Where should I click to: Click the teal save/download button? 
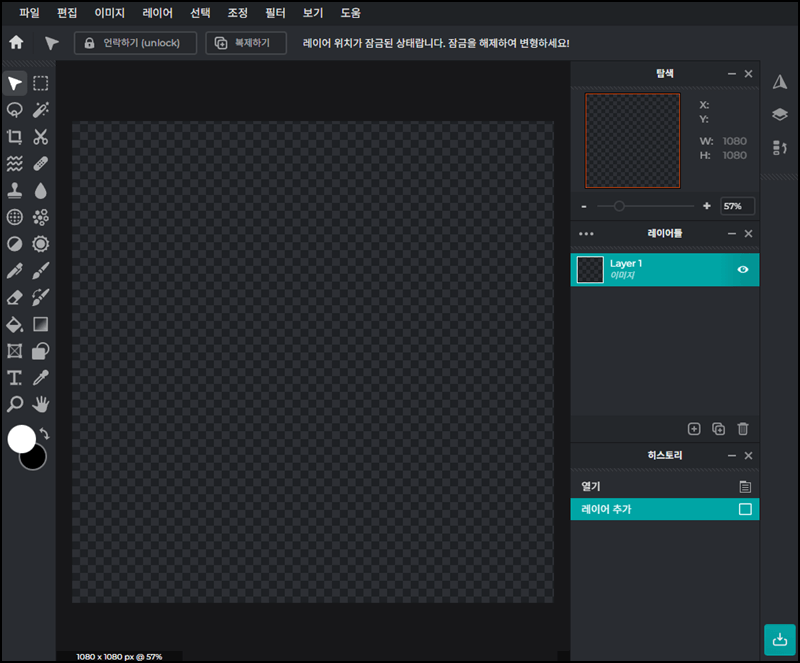[x=780, y=640]
